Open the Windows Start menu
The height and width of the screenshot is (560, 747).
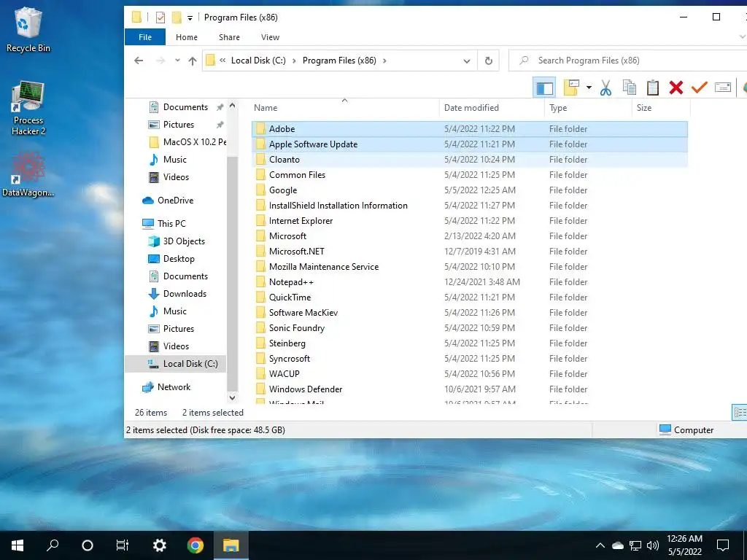point(18,545)
